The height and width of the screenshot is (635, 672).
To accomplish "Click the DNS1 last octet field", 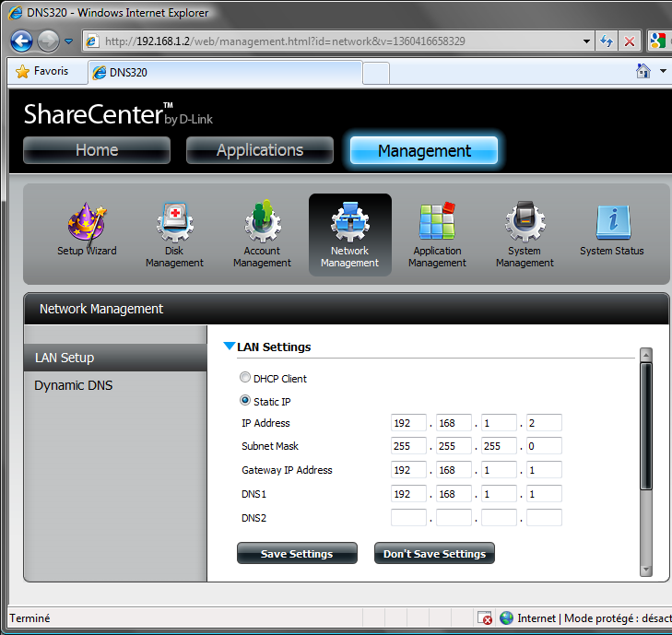I will 544,494.
